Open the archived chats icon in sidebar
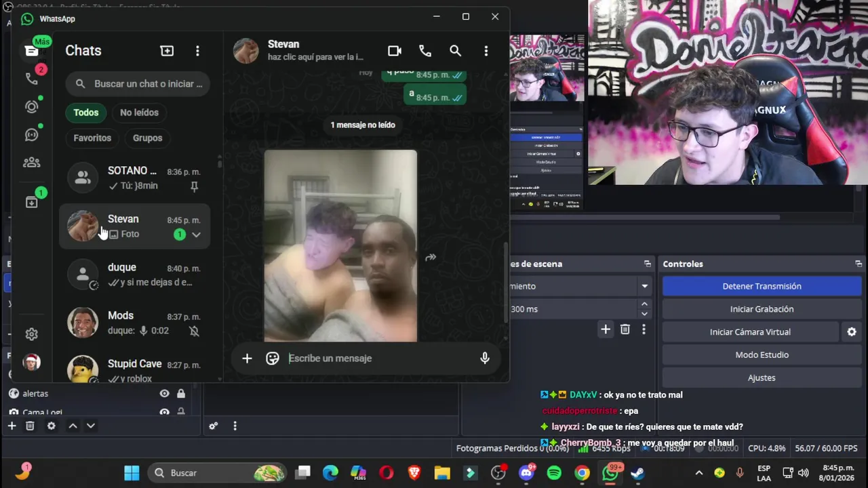 pos(32,202)
